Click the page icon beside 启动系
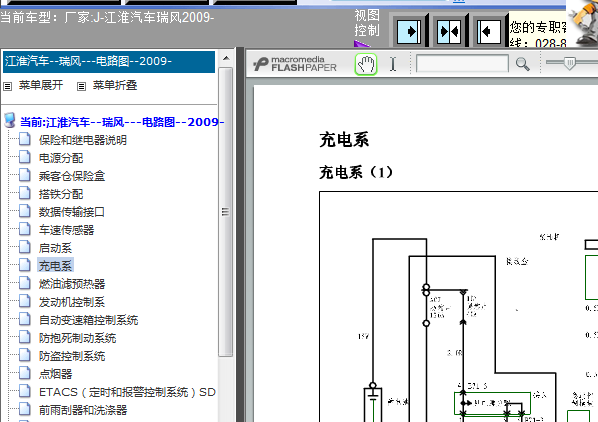The image size is (598, 422). (25, 247)
